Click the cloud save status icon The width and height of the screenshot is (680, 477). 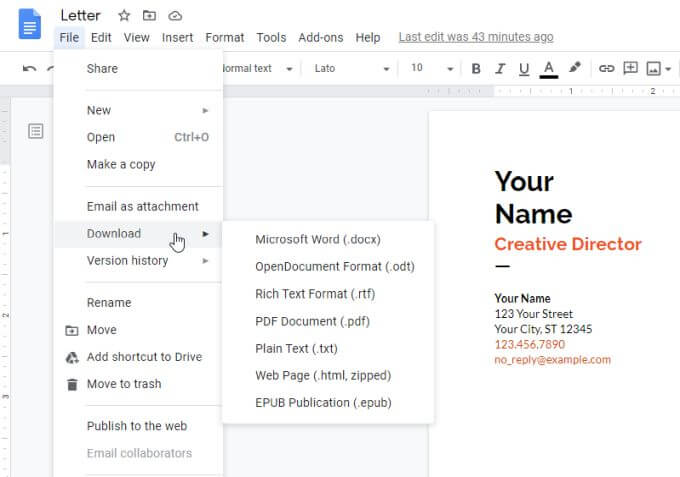pyautogui.click(x=176, y=15)
